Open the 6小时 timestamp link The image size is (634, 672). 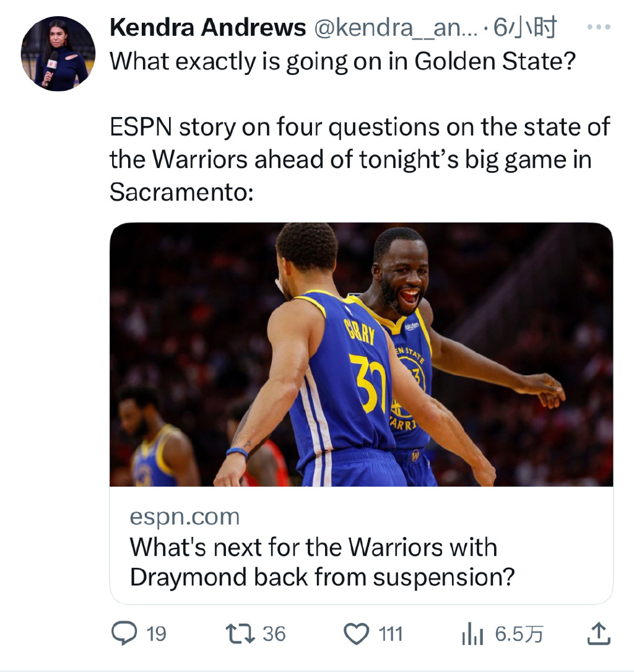click(525, 27)
